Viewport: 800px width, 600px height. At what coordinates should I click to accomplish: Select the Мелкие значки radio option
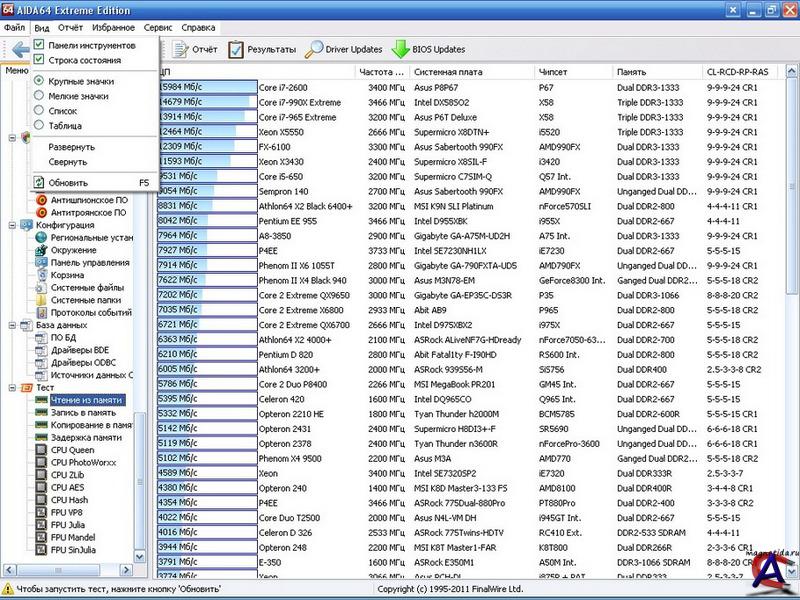coord(39,96)
